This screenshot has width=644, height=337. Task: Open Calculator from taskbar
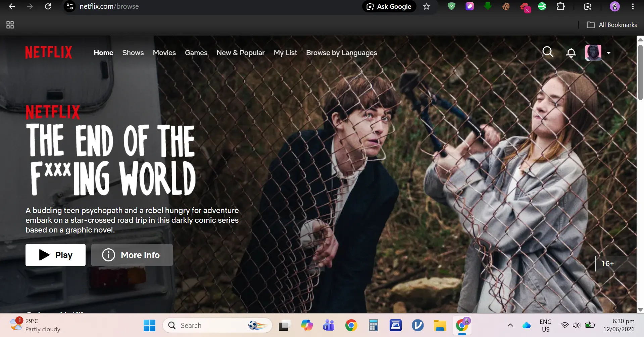[x=373, y=326]
